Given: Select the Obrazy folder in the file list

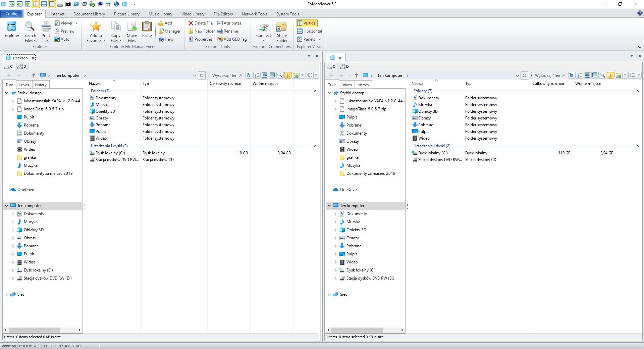Looking at the screenshot, I should (102, 118).
